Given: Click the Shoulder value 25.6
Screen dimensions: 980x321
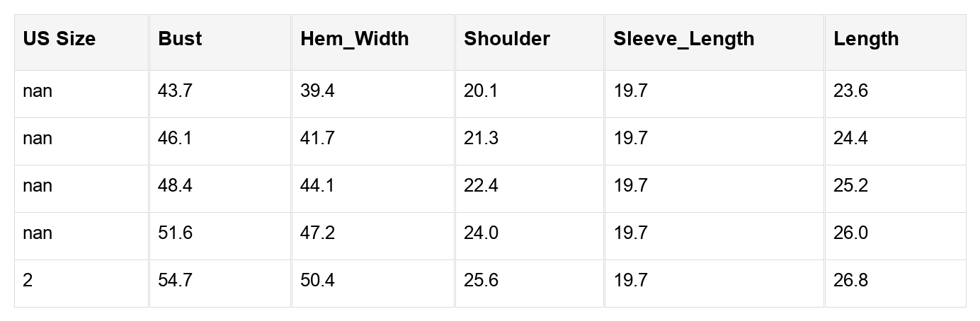Looking at the screenshot, I should coord(481,281).
